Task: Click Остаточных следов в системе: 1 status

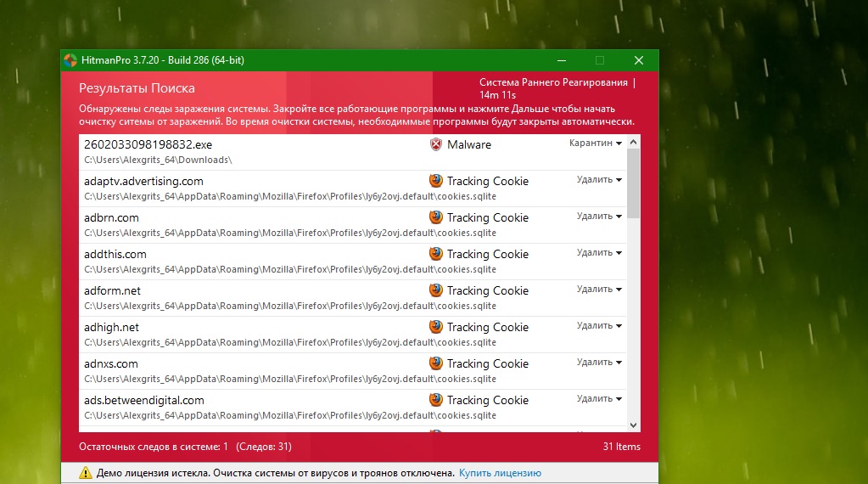Action: 154,447
